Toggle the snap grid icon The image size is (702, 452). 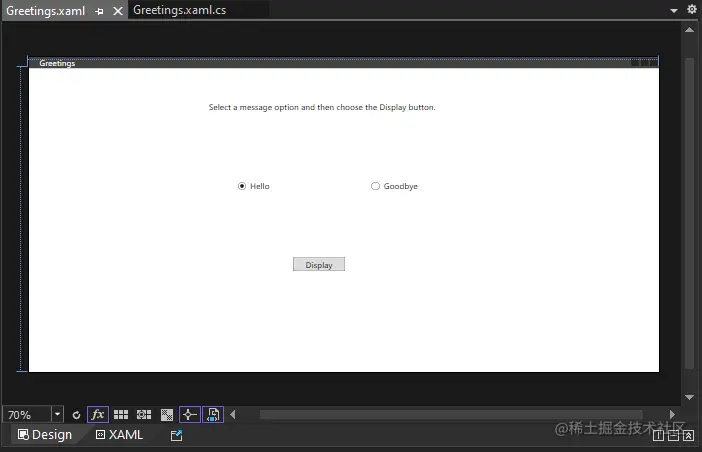click(x=121, y=415)
